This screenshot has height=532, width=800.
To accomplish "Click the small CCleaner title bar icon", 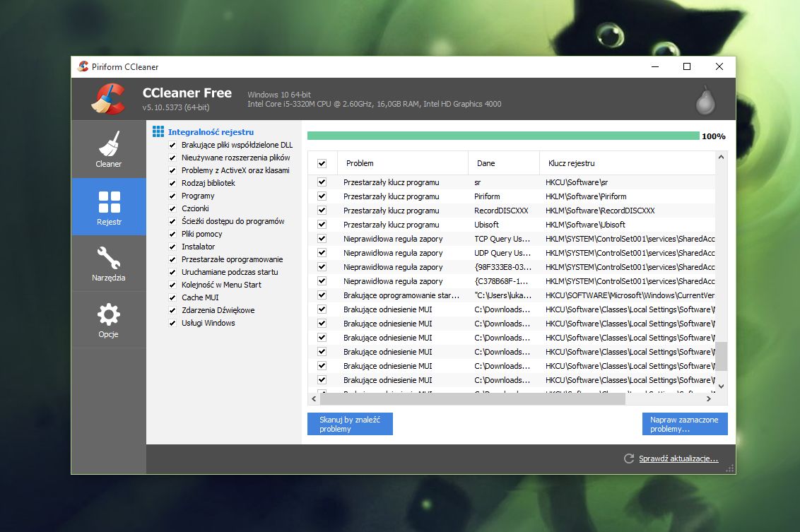I will 83,66.
